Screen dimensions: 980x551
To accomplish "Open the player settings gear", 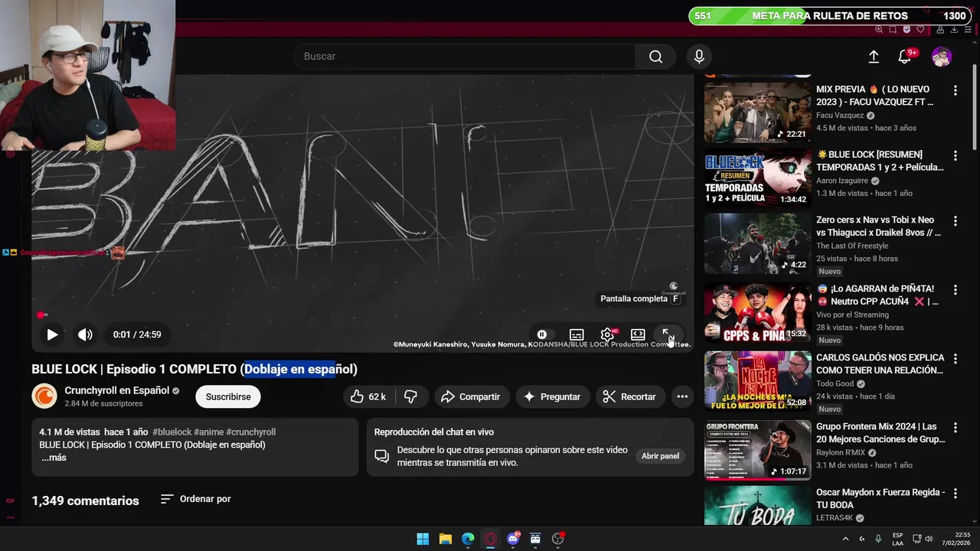I will (607, 334).
